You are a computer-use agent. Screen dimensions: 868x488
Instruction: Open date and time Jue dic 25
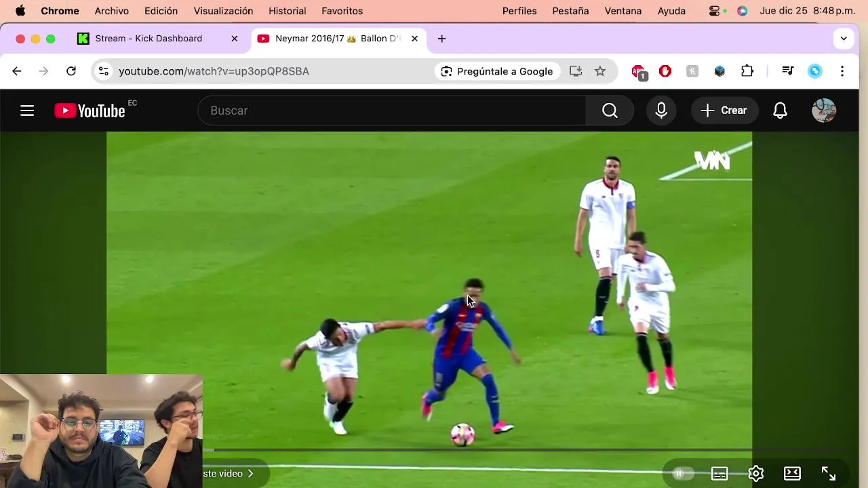pyautogui.click(x=808, y=11)
